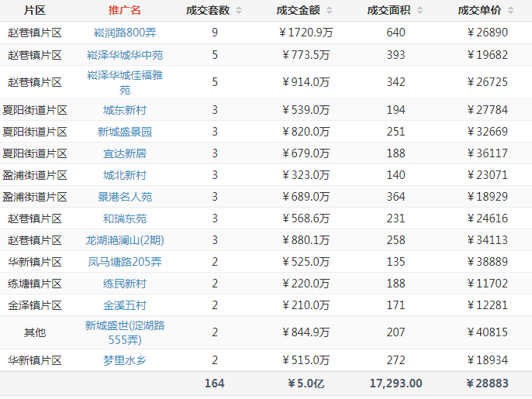Click the total 164 count cell
This screenshot has width=532, height=399.
tap(214, 384)
